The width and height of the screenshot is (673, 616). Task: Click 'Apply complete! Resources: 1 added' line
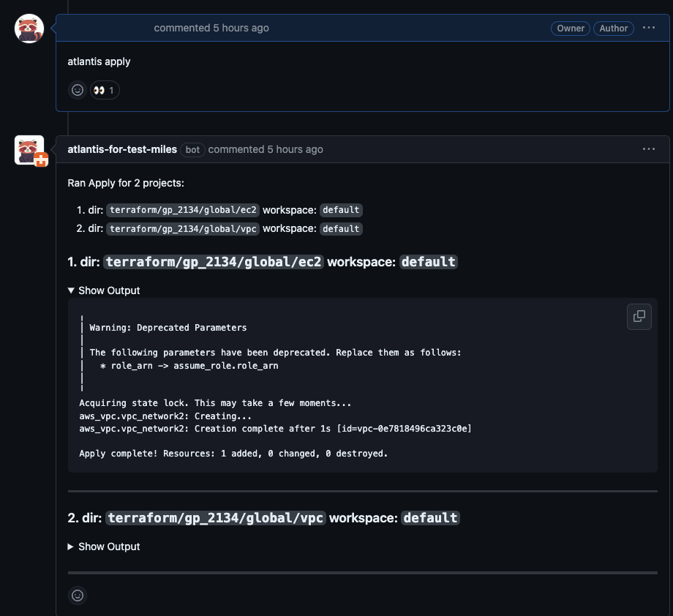(233, 454)
